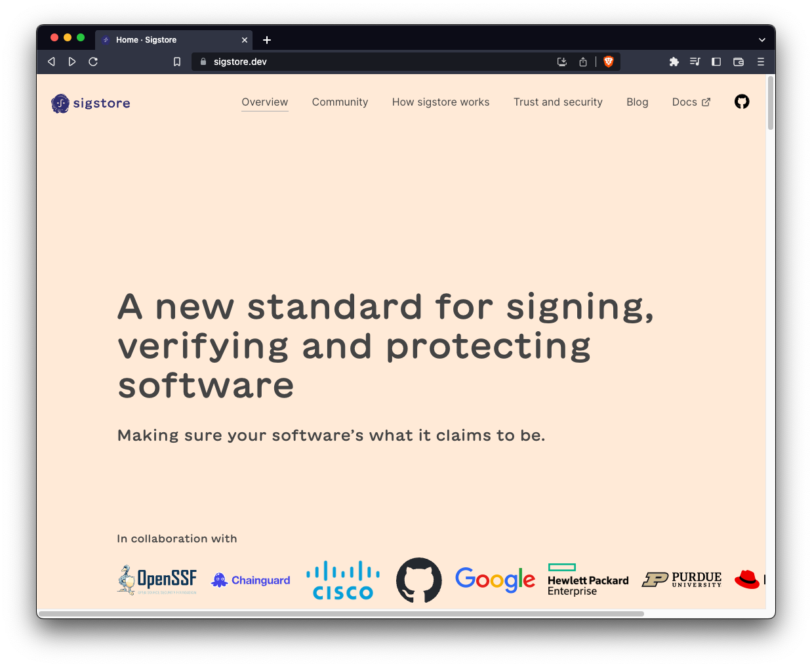Bookmark this page with the bookmark icon
The image size is (812, 667).
click(177, 62)
